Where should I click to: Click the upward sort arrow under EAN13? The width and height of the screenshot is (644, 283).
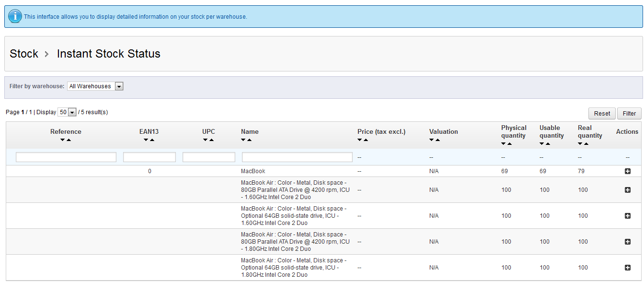152,140
